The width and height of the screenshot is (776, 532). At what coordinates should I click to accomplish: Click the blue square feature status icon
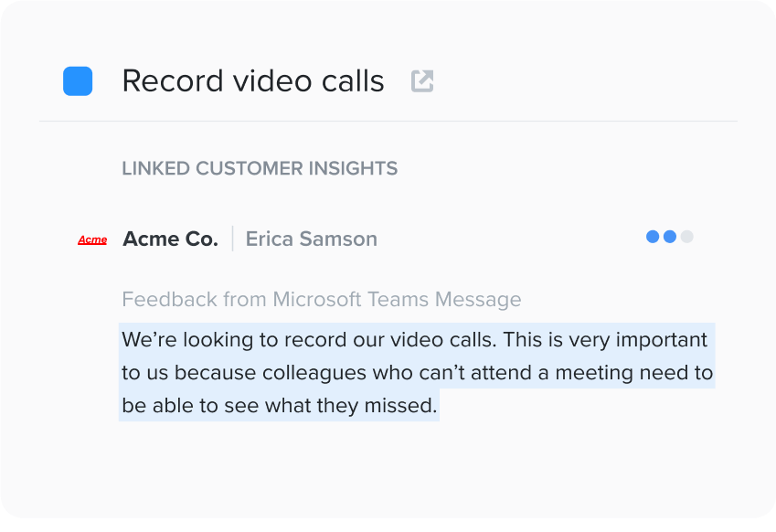78,81
